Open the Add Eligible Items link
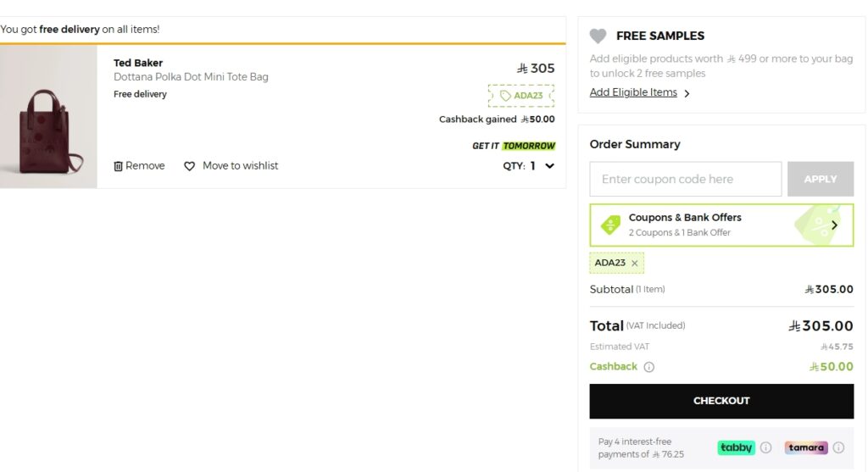 pos(633,92)
